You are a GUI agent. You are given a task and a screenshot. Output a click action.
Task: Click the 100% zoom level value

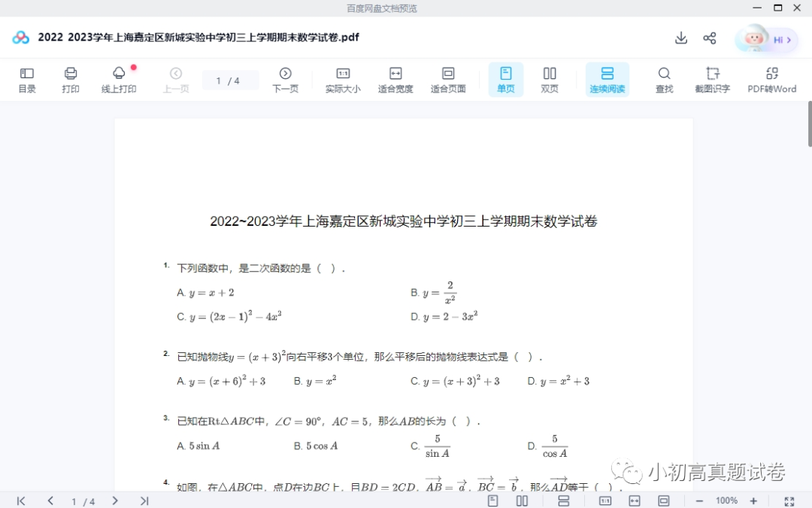(x=726, y=500)
